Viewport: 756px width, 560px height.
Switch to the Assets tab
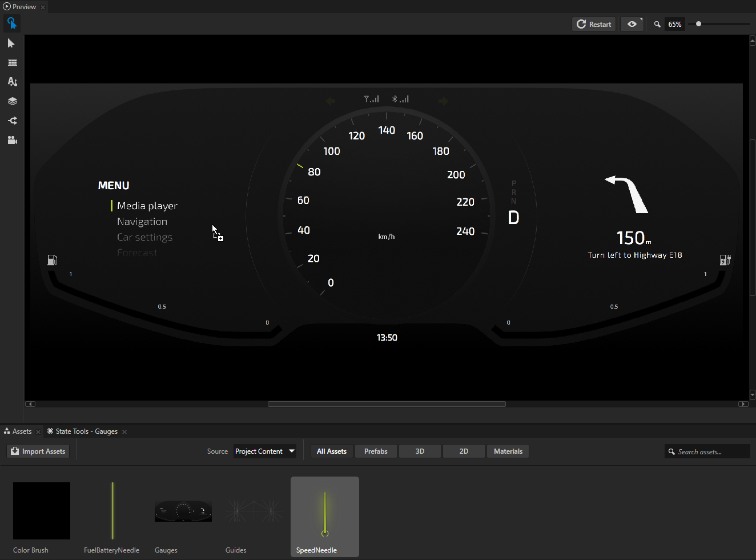tap(22, 431)
